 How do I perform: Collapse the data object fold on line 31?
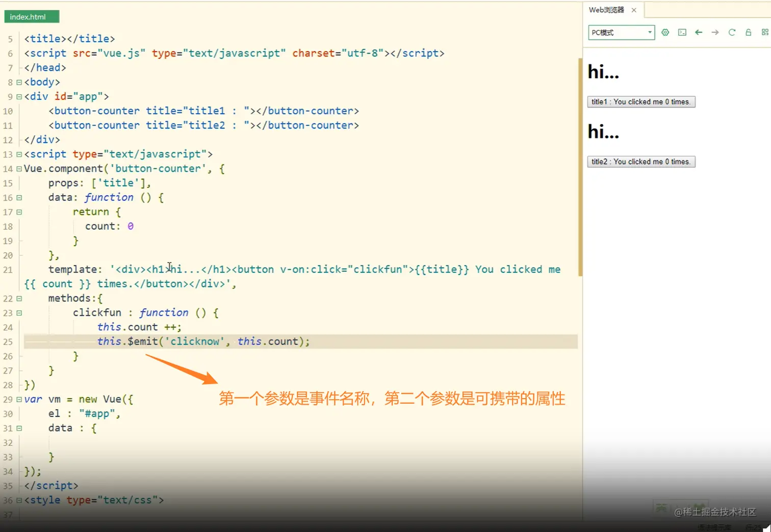click(x=19, y=429)
